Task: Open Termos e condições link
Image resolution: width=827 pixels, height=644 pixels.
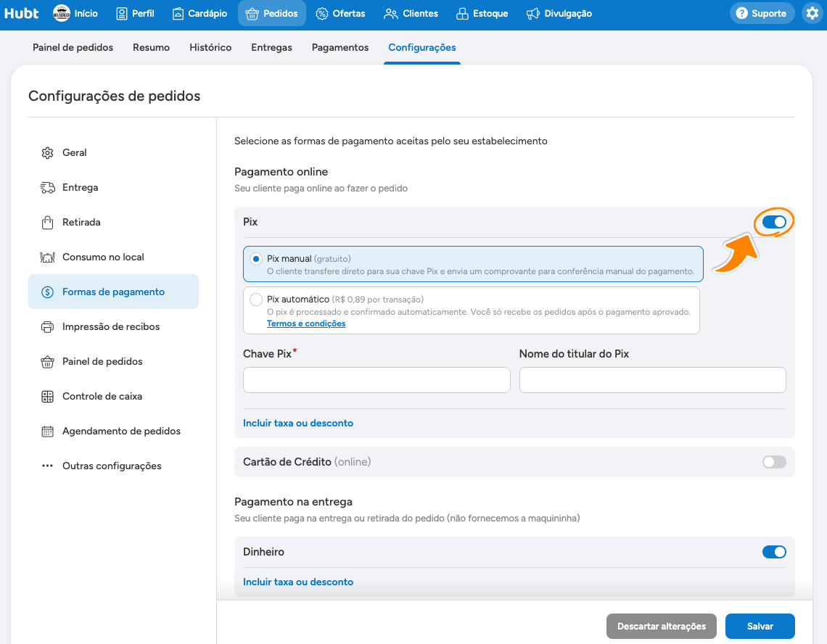Action: click(x=306, y=323)
